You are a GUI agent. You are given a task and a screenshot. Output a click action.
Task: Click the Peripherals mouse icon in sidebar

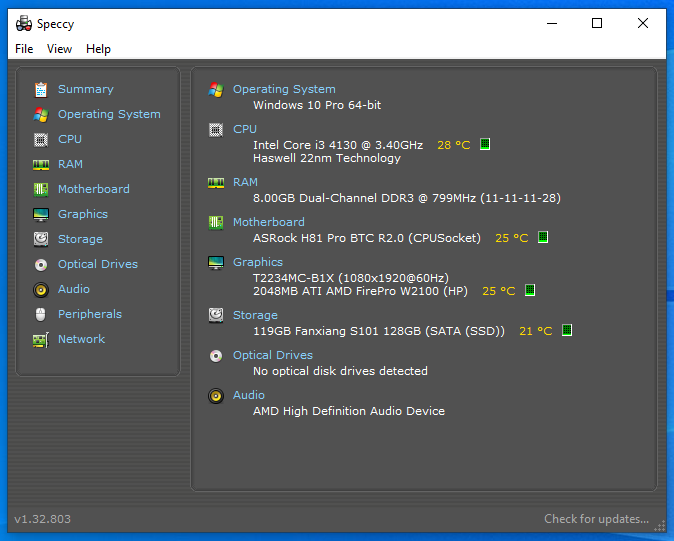[x=41, y=315]
